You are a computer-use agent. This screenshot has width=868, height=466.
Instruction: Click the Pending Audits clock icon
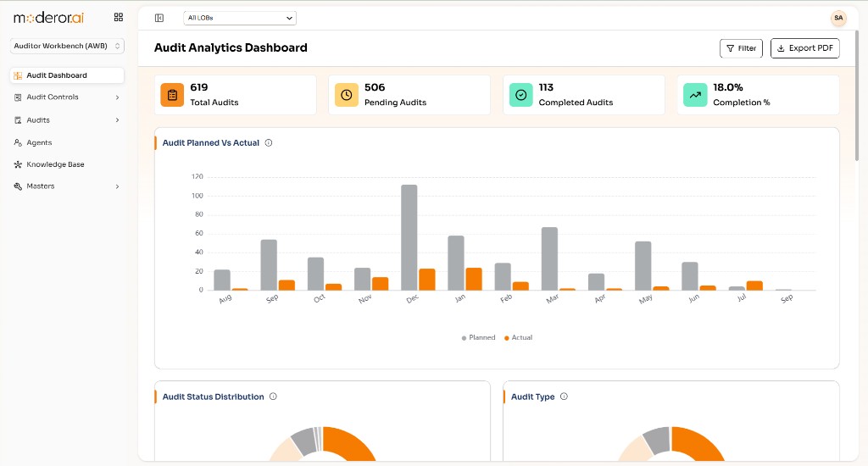(x=347, y=95)
